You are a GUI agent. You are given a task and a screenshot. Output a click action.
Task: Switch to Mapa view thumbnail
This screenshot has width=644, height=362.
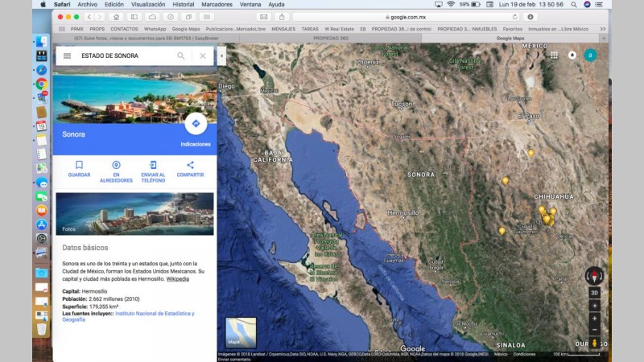click(x=241, y=332)
